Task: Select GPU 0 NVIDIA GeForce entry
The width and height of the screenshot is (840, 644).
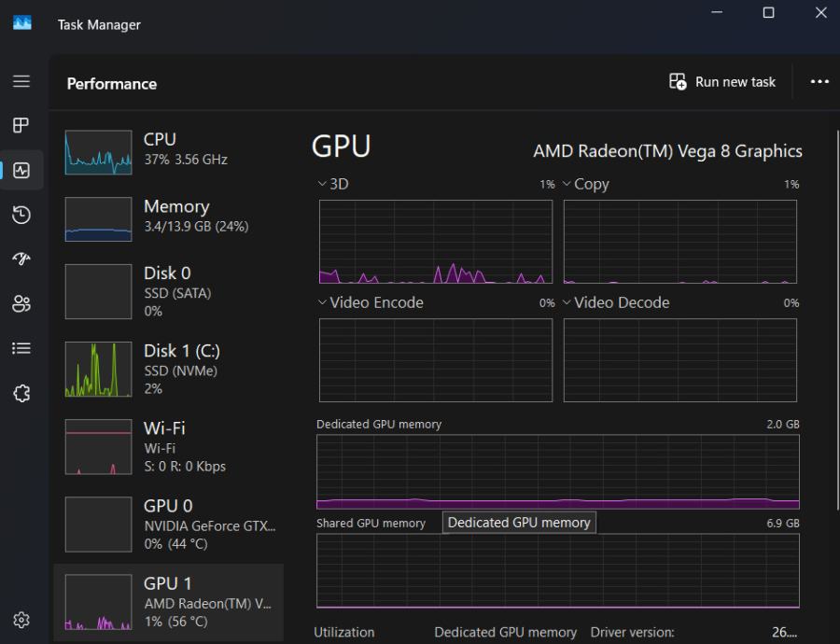Action: tap(168, 524)
